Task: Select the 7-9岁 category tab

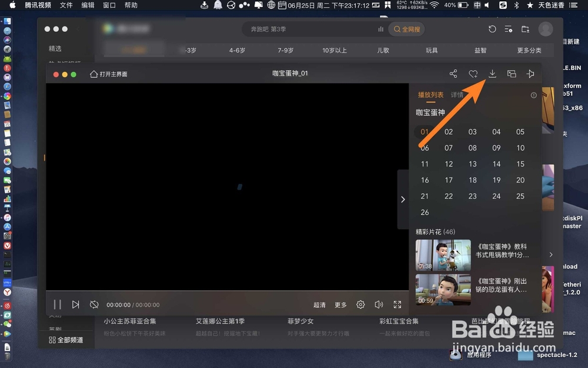Action: 285,50
